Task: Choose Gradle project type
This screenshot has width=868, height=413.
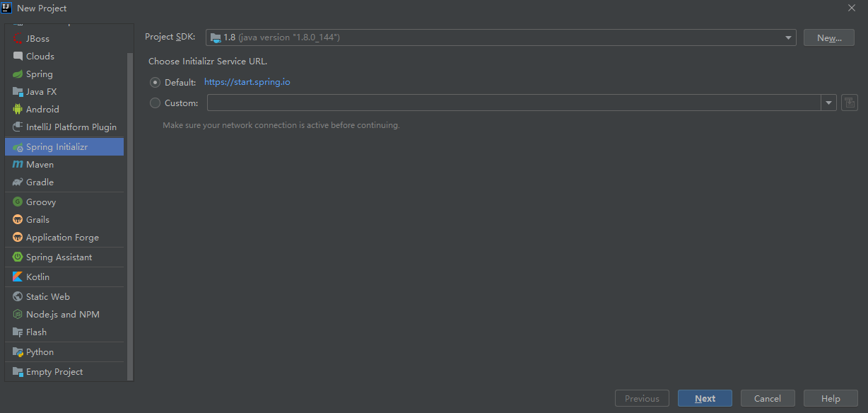Action: [x=64, y=182]
